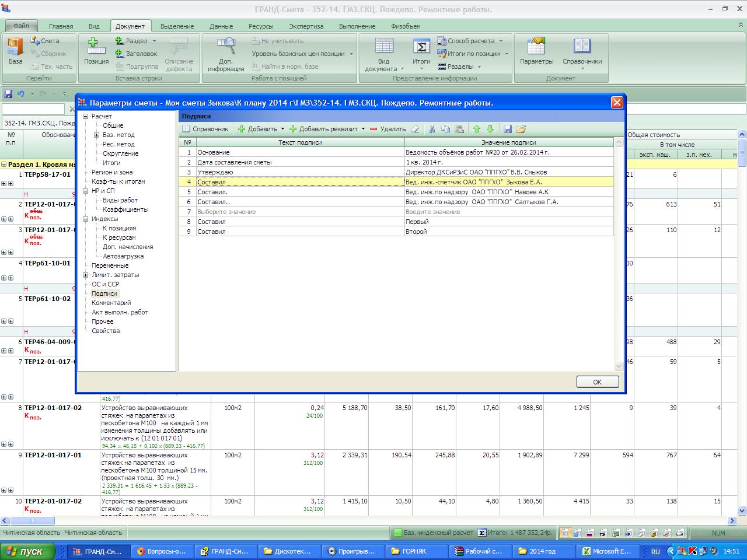This screenshot has width=747, height=560.
Task: Save signatures with the floppy disk icon
Action: click(x=508, y=129)
